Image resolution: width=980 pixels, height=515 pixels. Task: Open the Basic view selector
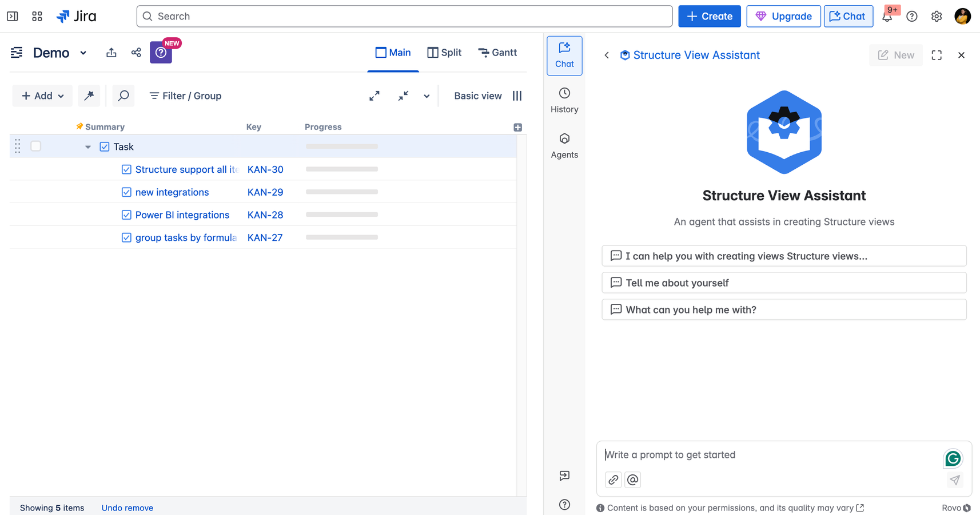tap(478, 96)
